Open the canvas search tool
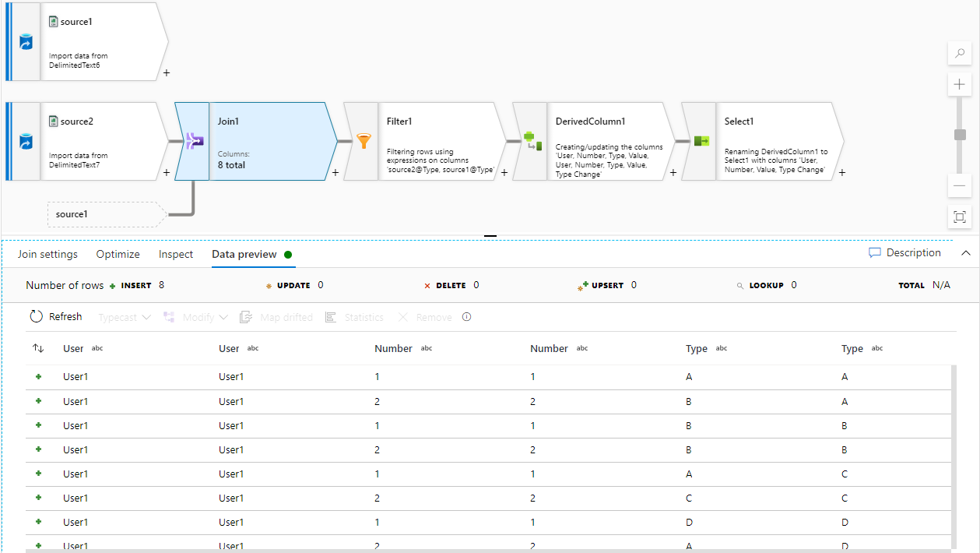Viewport: 980px width, 553px height. coord(960,54)
